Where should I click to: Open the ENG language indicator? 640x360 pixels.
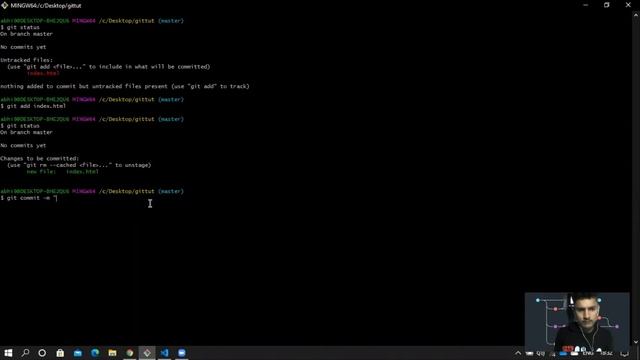(x=588, y=353)
